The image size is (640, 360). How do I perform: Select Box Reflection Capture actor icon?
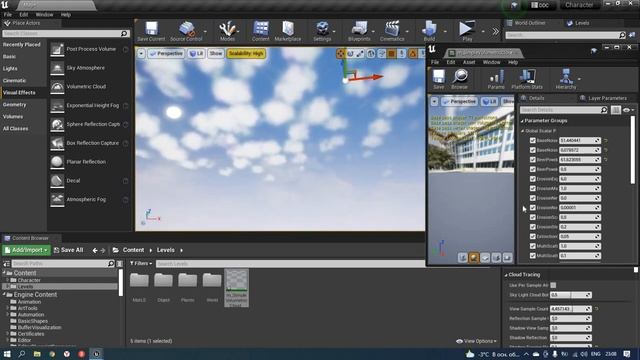(x=57, y=143)
